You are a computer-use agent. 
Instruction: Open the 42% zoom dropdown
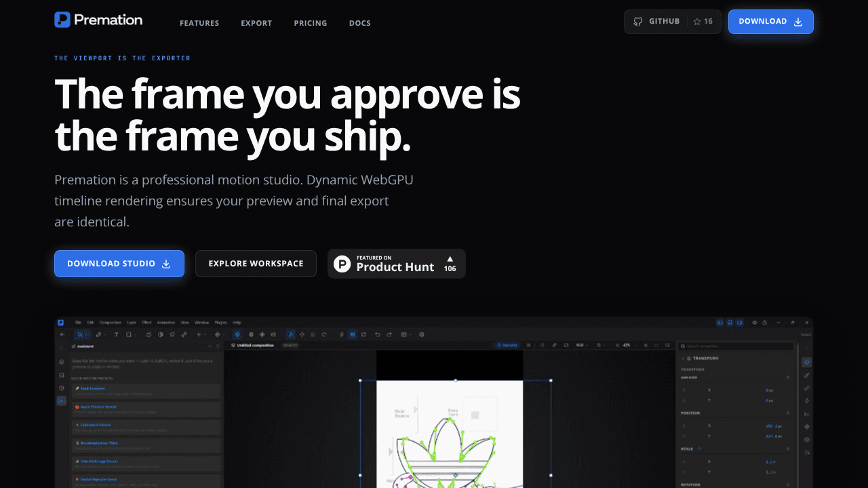point(630,345)
